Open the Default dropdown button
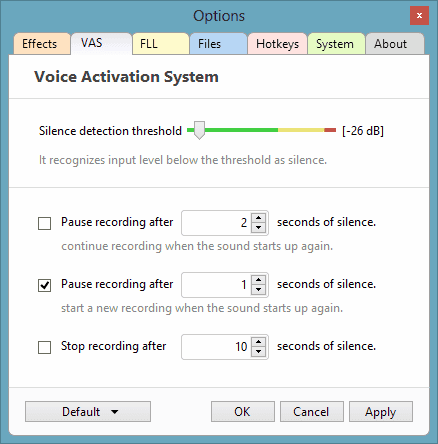 coord(88,412)
